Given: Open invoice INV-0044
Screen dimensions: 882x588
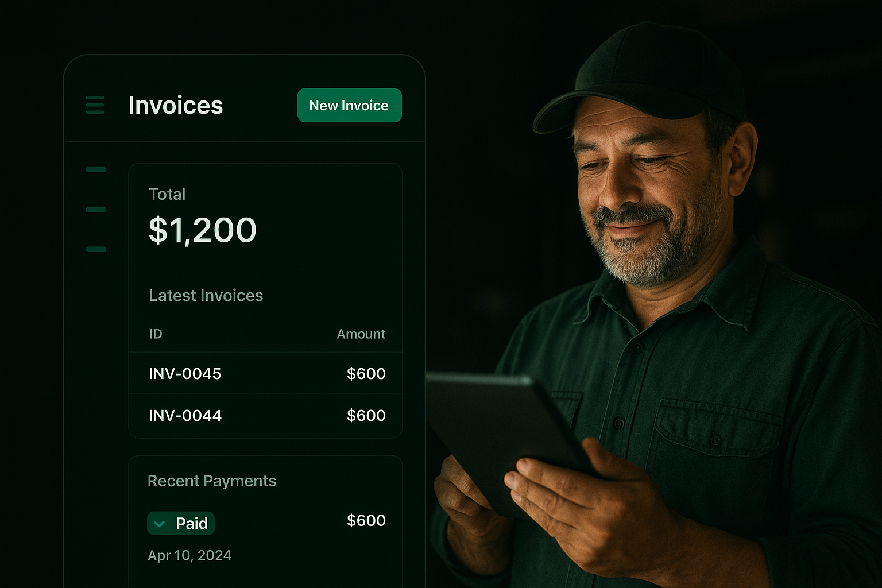Looking at the screenshot, I should click(265, 415).
